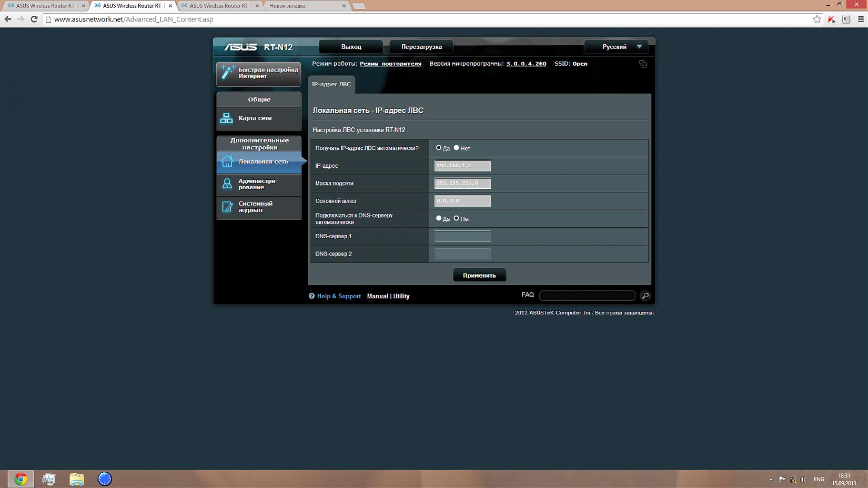Open Быстрая настройка Интернет button
The height and width of the screenshot is (488, 868).
pos(259,74)
